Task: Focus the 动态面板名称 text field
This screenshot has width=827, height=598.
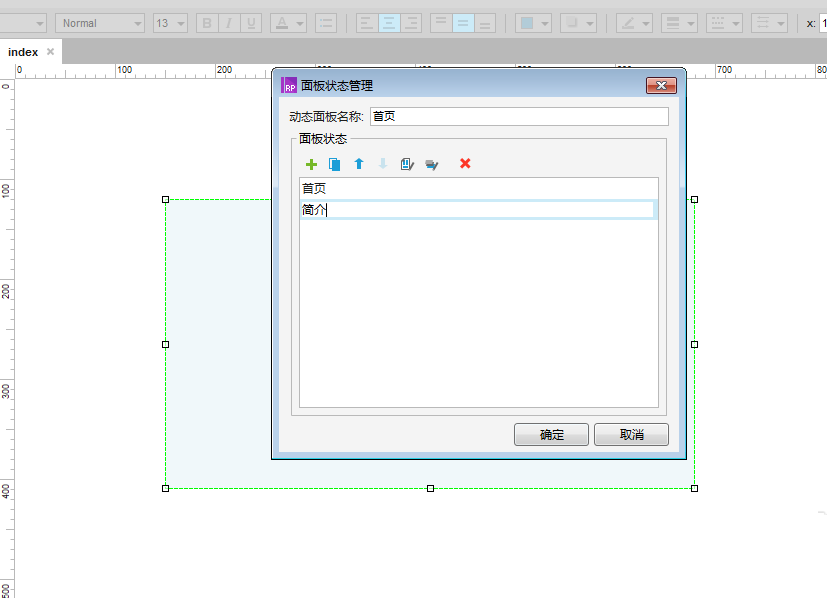Action: click(520, 117)
